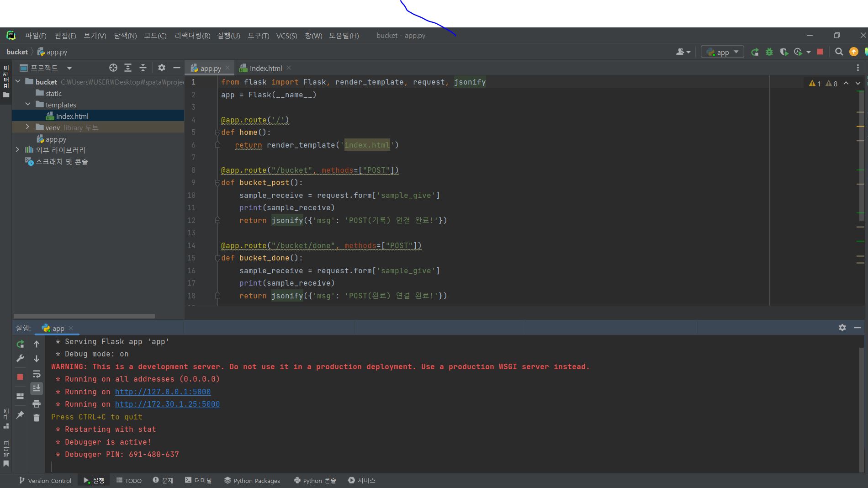The height and width of the screenshot is (488, 868).
Task: Open 탐색(N) menu
Action: (125, 36)
